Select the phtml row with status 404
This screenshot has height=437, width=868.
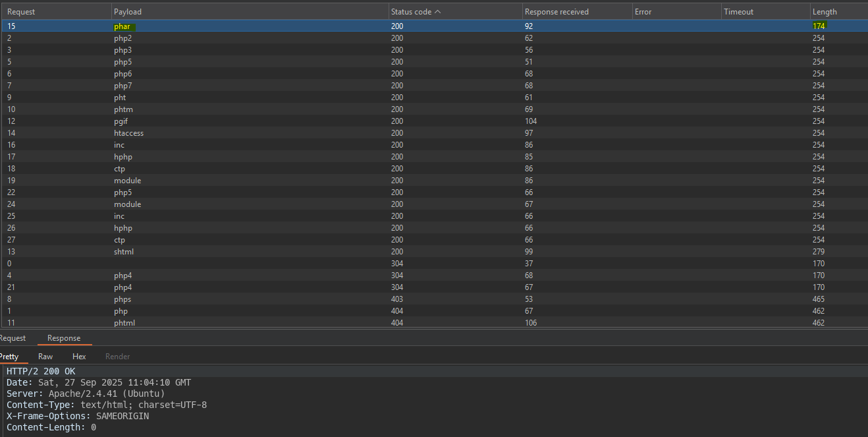[x=124, y=323]
